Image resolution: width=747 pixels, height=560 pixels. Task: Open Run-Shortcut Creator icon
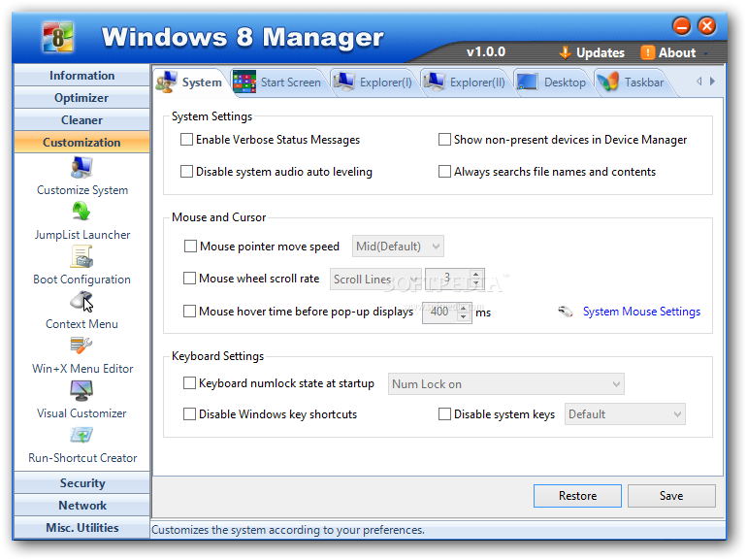(81, 435)
